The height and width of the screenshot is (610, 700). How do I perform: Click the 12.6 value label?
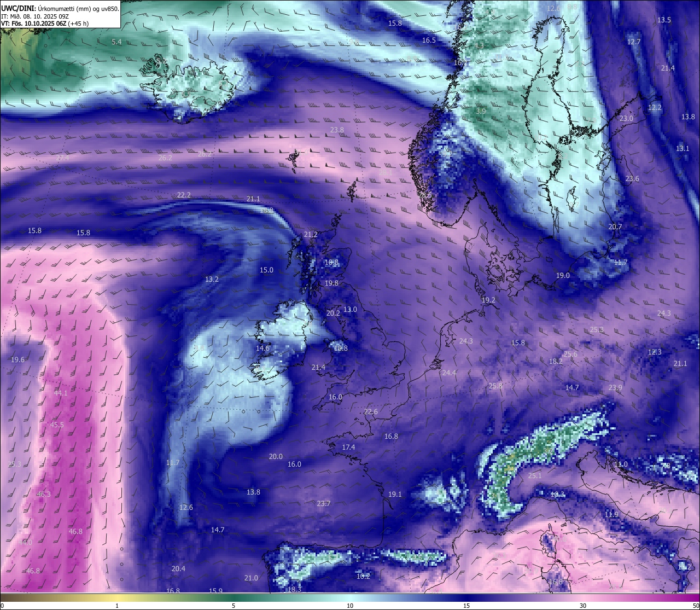186,507
